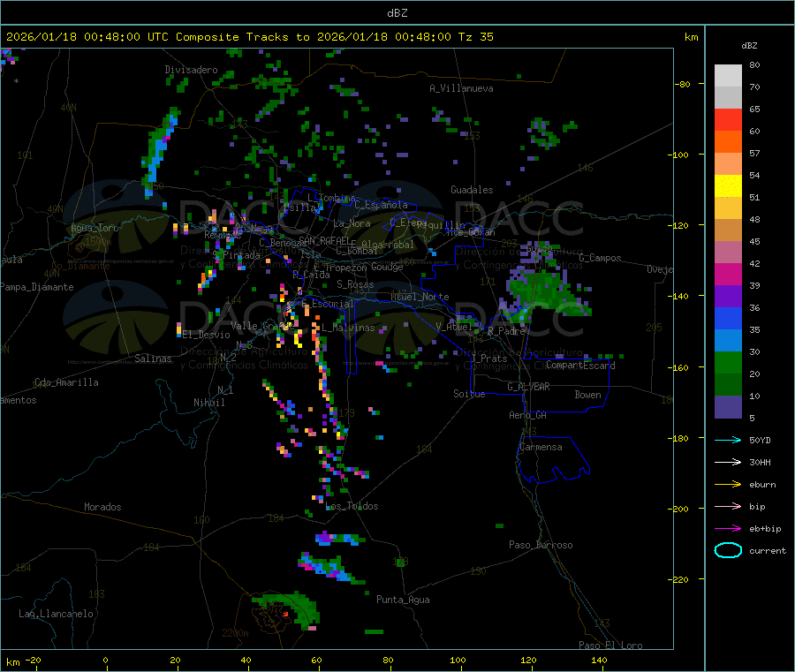Click the magenta eb+bip arrow icon
Image resolution: width=795 pixels, height=672 pixels.
point(728,529)
